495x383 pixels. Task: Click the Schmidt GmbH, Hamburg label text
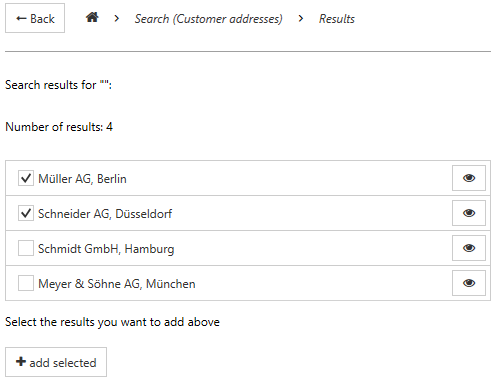coord(106,249)
